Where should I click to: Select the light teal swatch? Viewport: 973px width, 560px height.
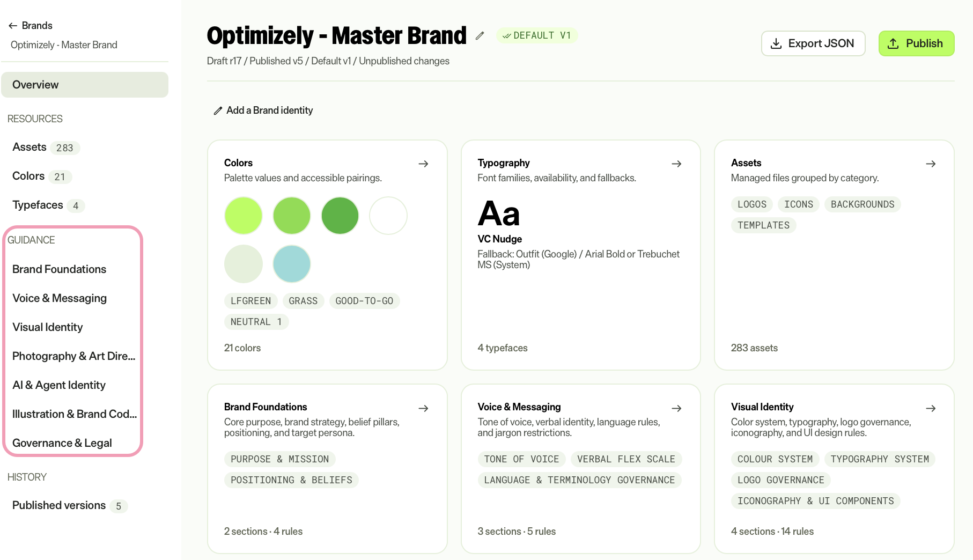pos(292,264)
